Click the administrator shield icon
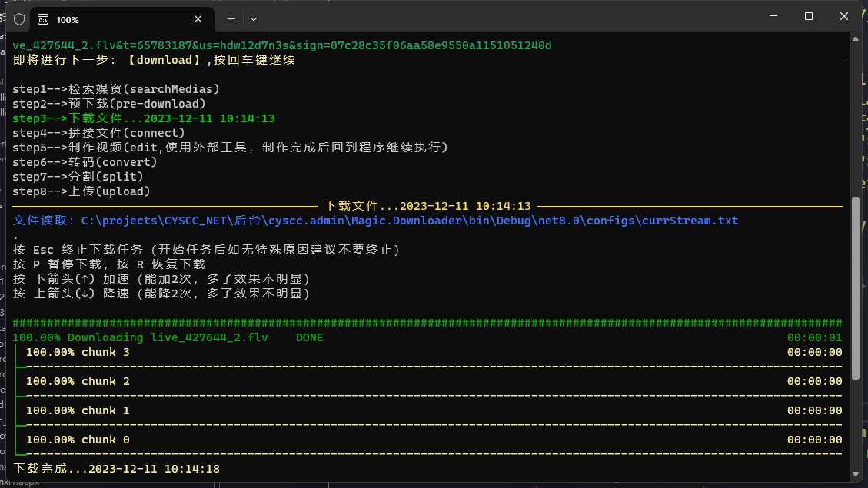 click(x=19, y=19)
